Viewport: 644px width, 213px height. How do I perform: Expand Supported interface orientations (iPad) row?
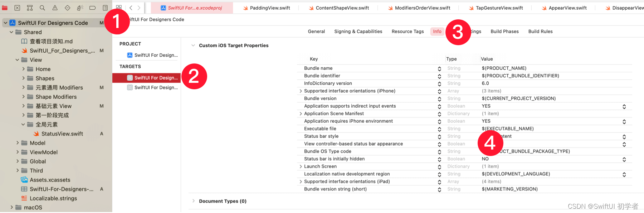pos(301,181)
